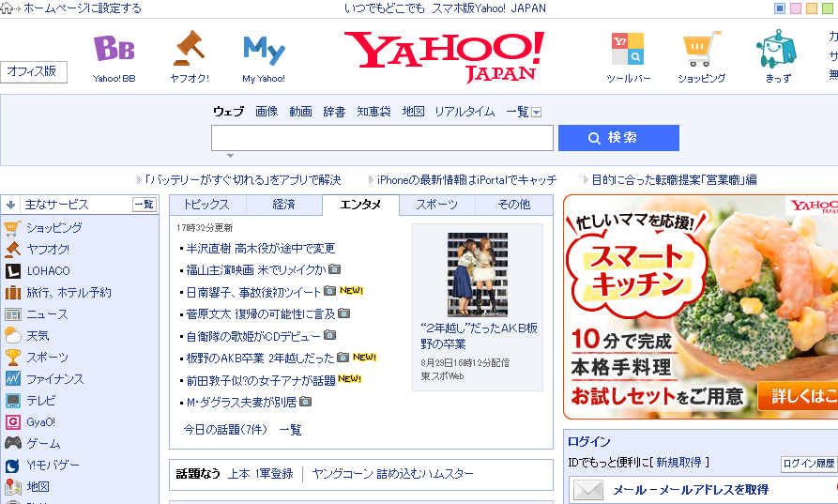The height and width of the screenshot is (504, 838).
Task: Open iPhoneの最新情報はiPortalでキャッチ link
Action: tap(466, 180)
